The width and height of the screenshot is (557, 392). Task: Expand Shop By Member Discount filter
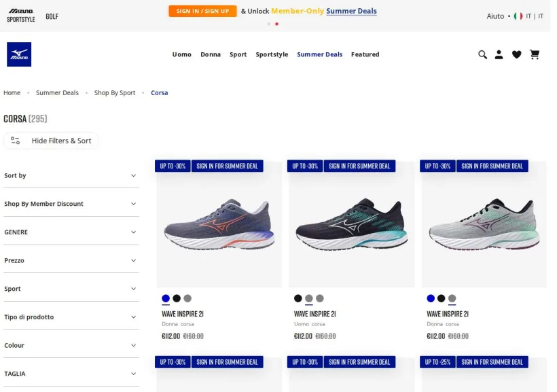(x=71, y=204)
